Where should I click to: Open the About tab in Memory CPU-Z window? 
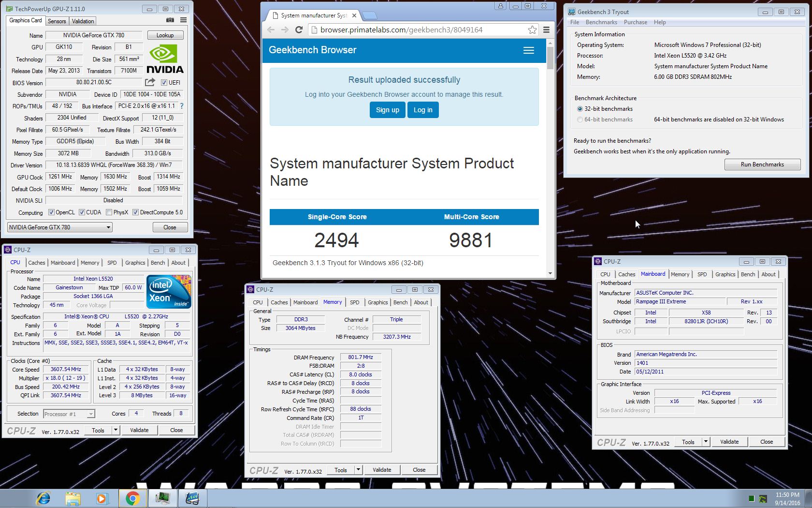pyautogui.click(x=421, y=302)
